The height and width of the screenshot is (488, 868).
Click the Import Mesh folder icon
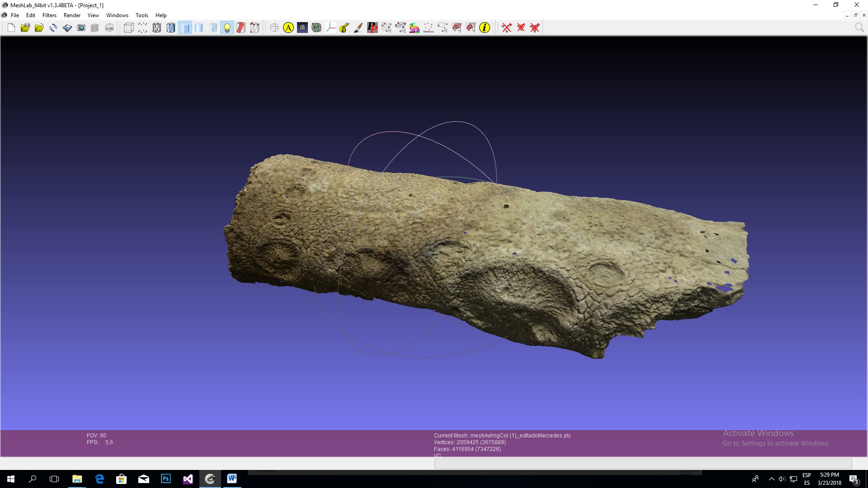(x=39, y=28)
